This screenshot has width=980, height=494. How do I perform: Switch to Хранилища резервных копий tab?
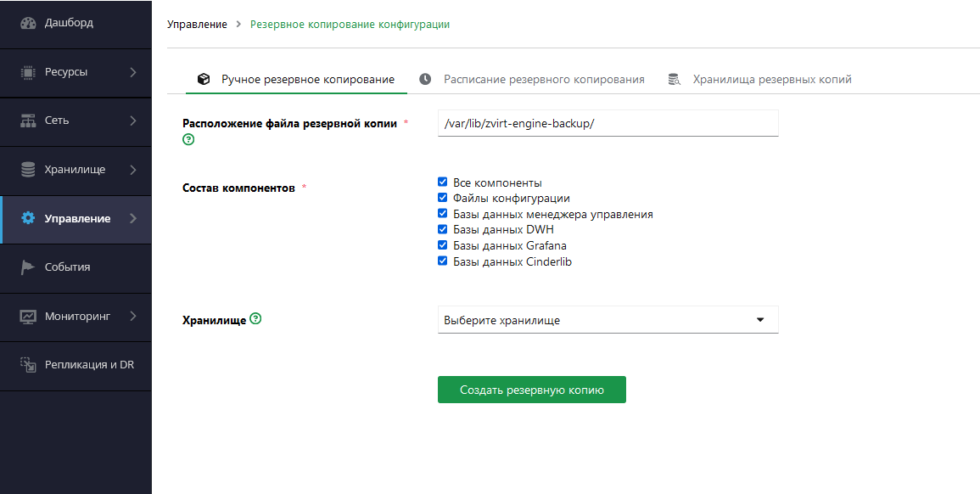tap(759, 80)
